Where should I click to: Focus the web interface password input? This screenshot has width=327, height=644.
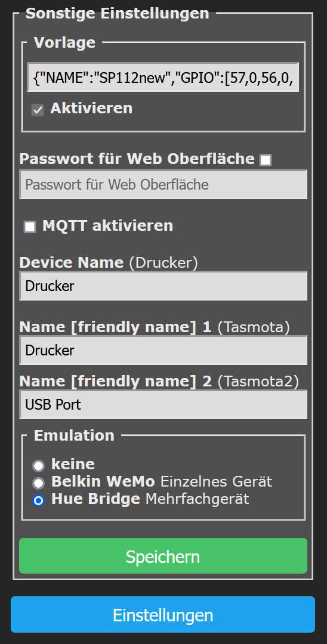point(163,184)
